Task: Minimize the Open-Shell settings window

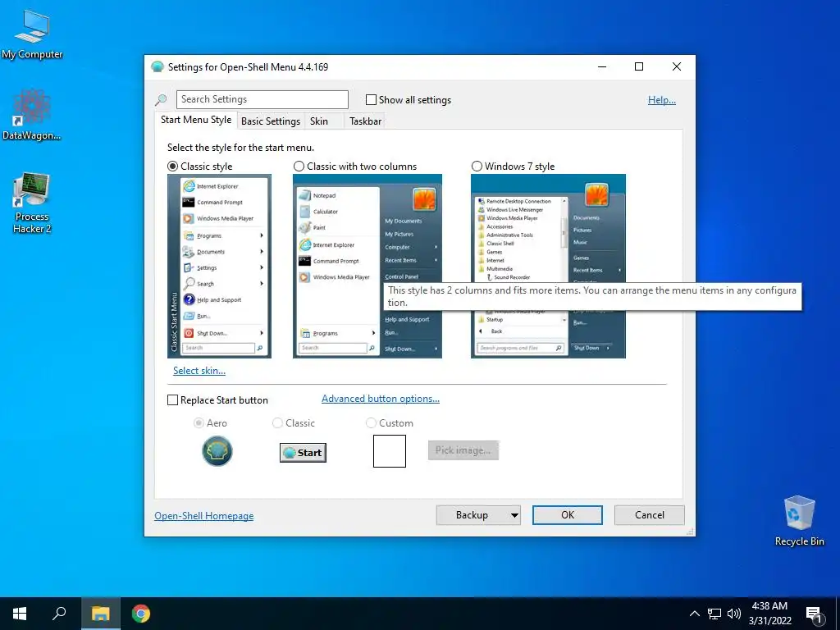Action: [602, 66]
